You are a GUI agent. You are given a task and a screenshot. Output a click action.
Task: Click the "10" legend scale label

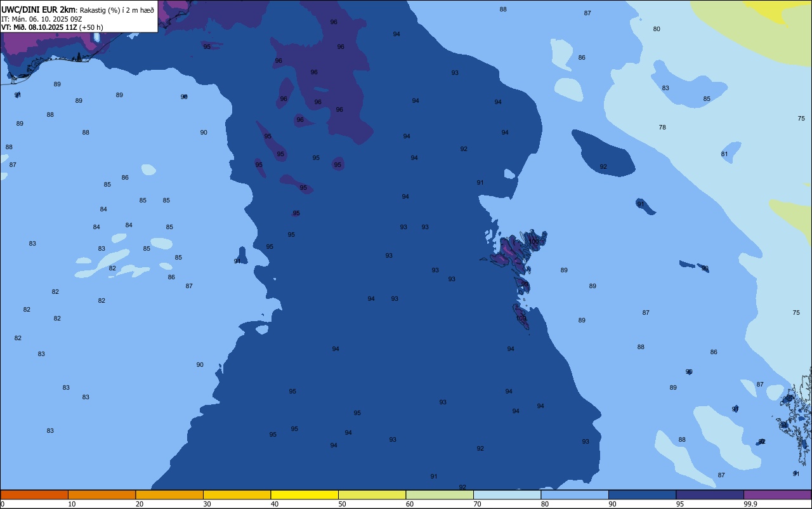72,504
